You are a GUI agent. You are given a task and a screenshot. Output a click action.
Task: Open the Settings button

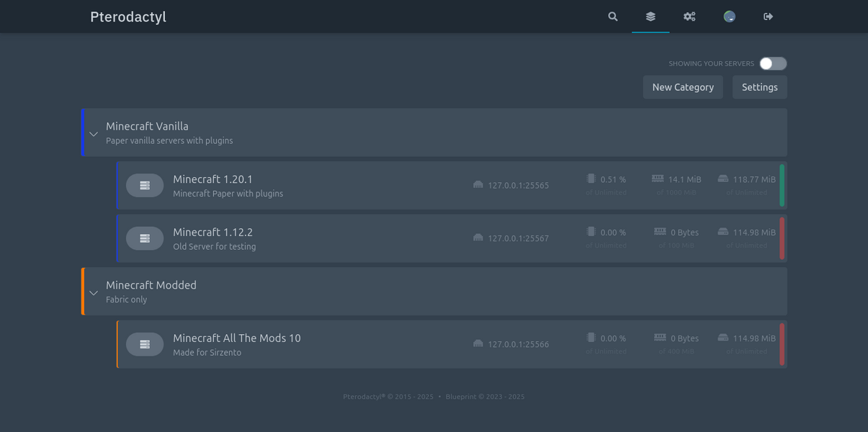[760, 87]
